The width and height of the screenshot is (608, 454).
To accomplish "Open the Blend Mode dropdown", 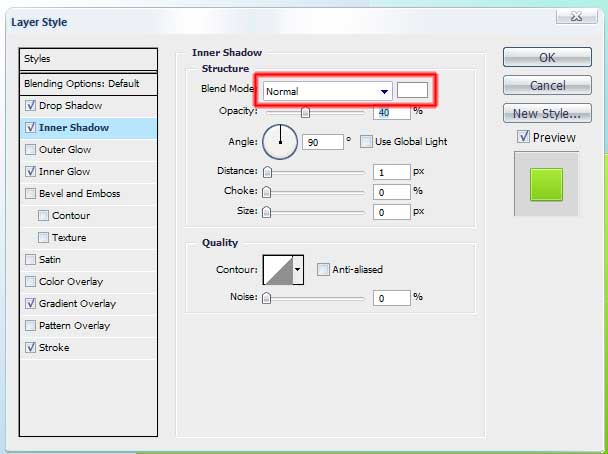I will coord(327,91).
